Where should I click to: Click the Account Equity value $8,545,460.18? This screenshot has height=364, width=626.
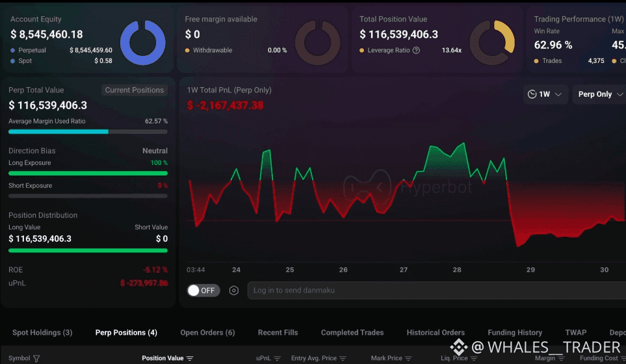pos(47,34)
